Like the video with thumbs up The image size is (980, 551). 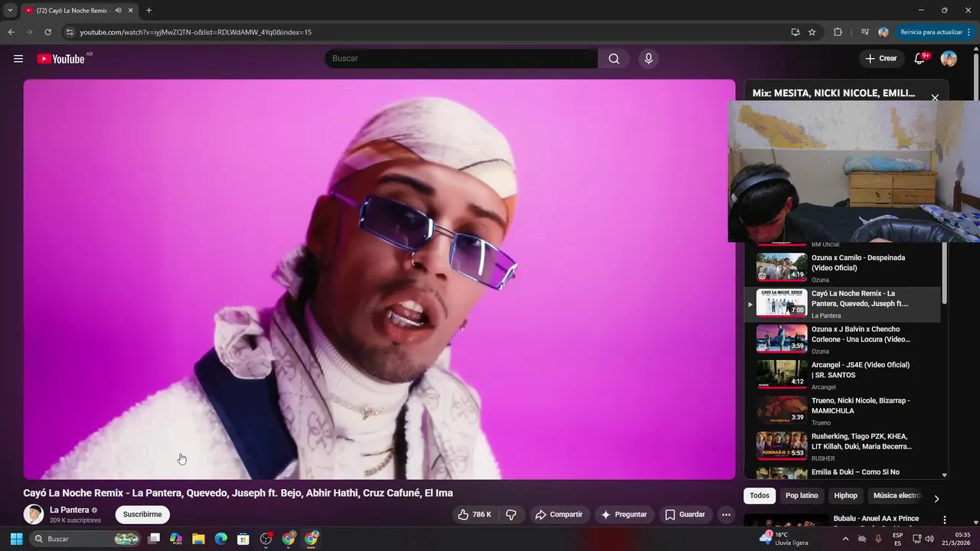[475, 515]
